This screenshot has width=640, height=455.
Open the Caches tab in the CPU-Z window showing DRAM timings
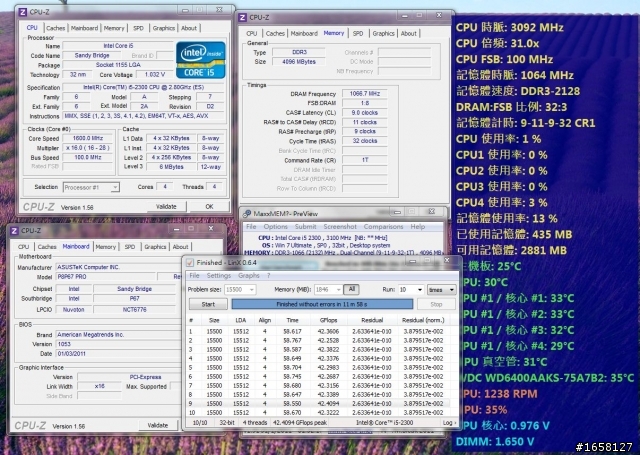(x=275, y=33)
